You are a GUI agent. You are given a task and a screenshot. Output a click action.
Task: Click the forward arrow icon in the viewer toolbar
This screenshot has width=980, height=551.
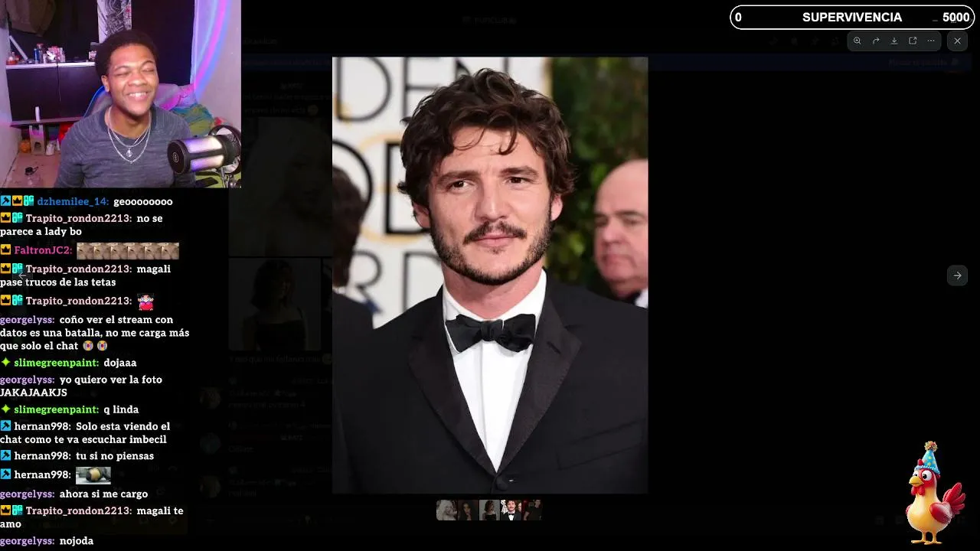pos(876,41)
